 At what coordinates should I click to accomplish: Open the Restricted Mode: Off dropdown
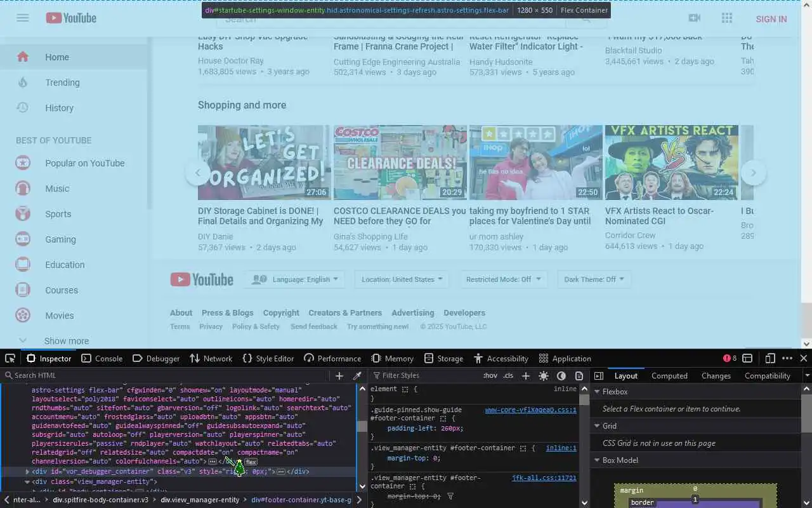point(503,279)
